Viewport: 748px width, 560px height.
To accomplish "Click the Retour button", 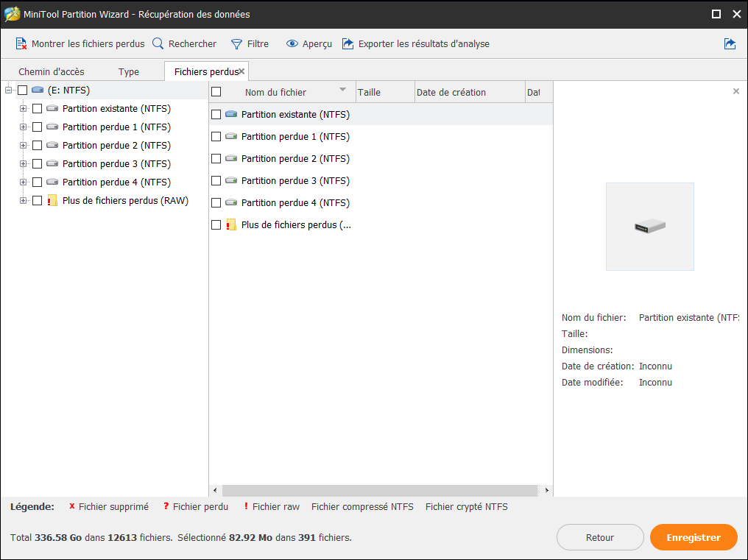I will (x=600, y=538).
